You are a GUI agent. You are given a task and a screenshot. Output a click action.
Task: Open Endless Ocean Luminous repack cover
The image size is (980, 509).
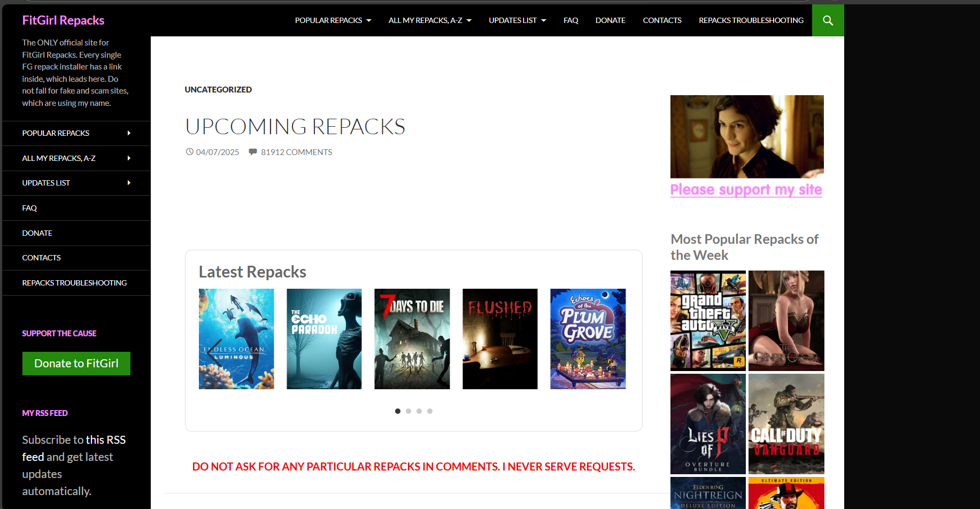point(236,339)
